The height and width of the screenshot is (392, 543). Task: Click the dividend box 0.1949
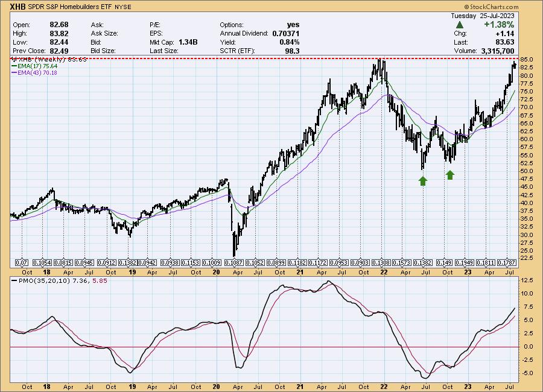click(465, 263)
